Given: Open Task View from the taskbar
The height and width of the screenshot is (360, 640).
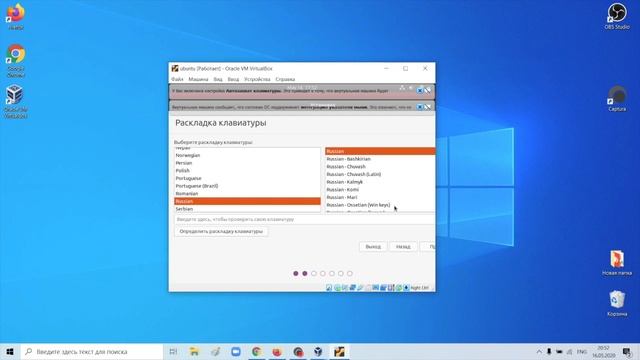Looking at the screenshot, I should pyautogui.click(x=173, y=351).
